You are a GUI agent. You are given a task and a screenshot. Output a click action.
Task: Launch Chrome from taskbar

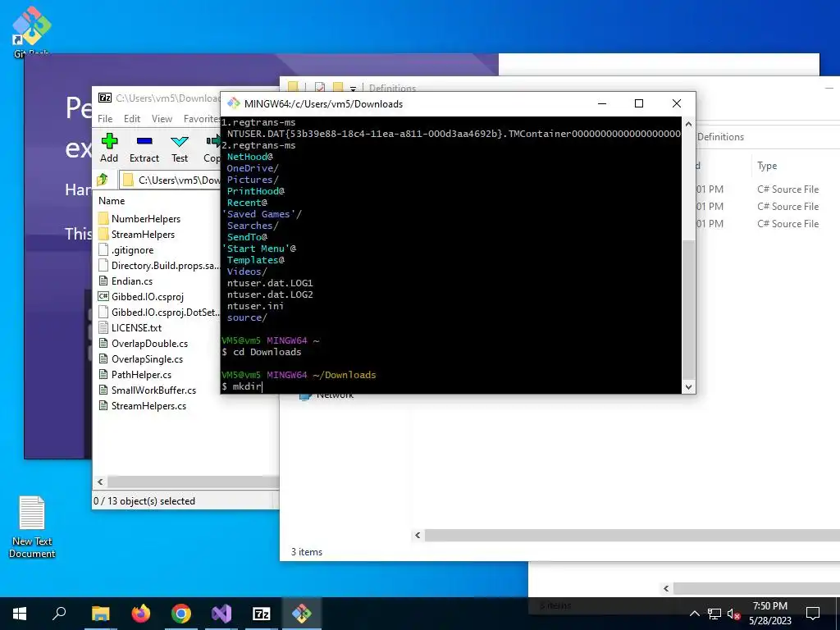click(x=181, y=614)
